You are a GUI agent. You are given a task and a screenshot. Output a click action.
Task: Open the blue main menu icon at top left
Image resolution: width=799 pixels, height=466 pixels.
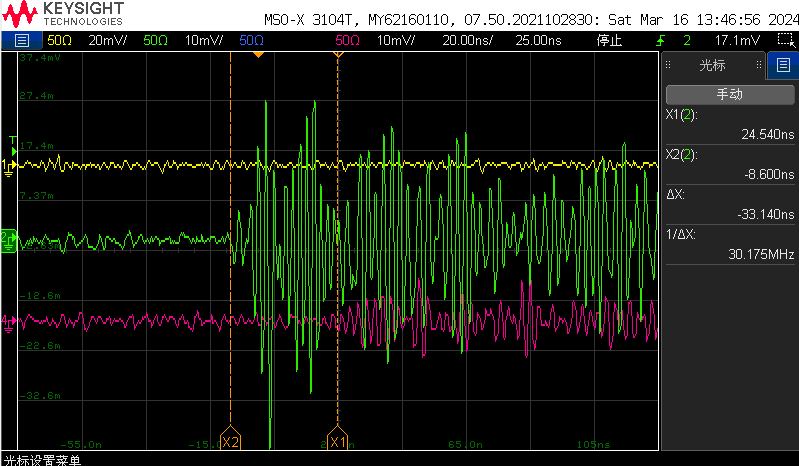23,41
